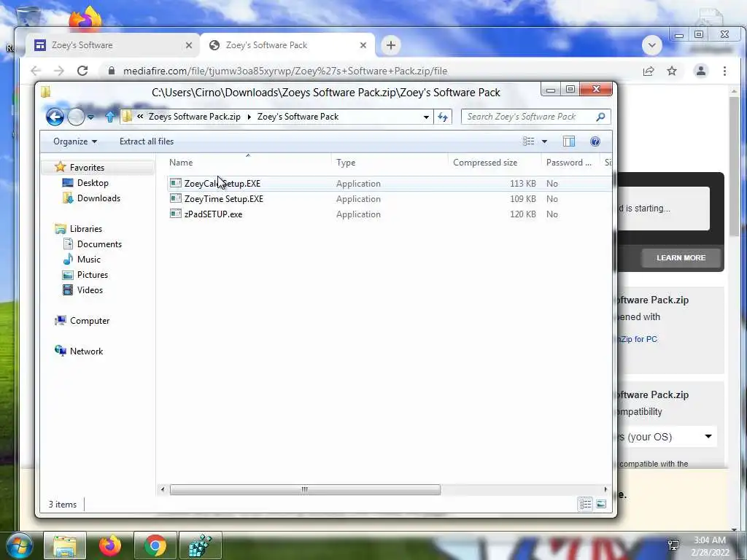This screenshot has height=560, width=747.
Task: Select ZoeyTime Setup.EXE file
Action: click(223, 199)
